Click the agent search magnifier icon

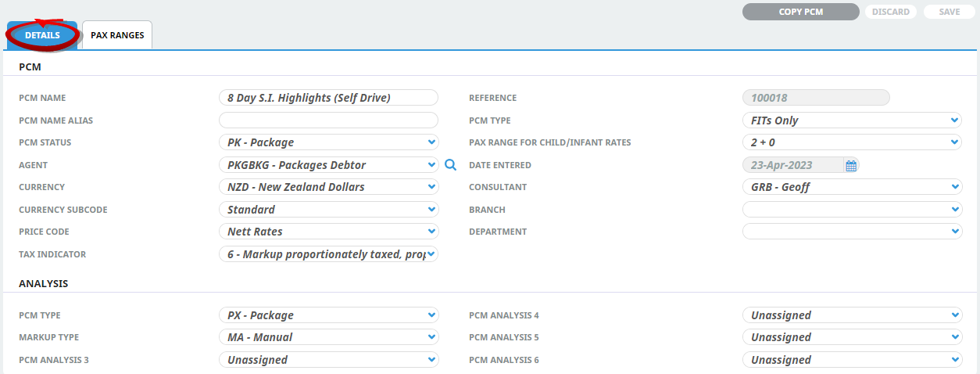(450, 165)
